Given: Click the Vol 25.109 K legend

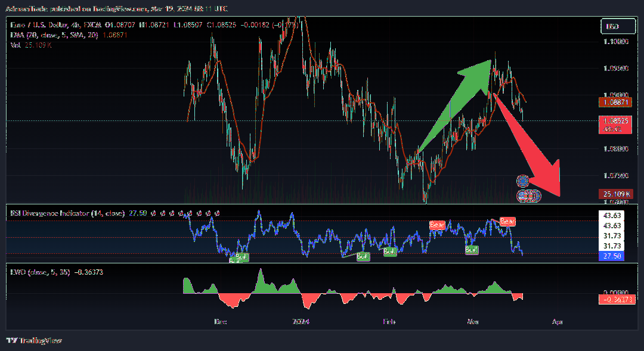Looking at the screenshot, I should click(31, 45).
